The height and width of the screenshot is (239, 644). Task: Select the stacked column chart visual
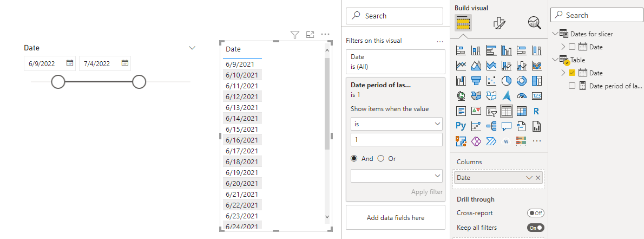476,50
